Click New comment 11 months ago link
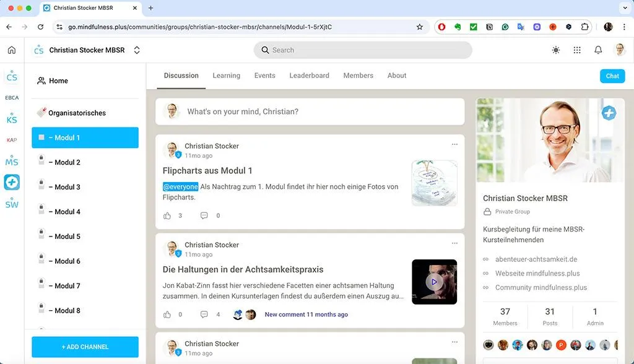This screenshot has width=634, height=364. click(x=306, y=314)
